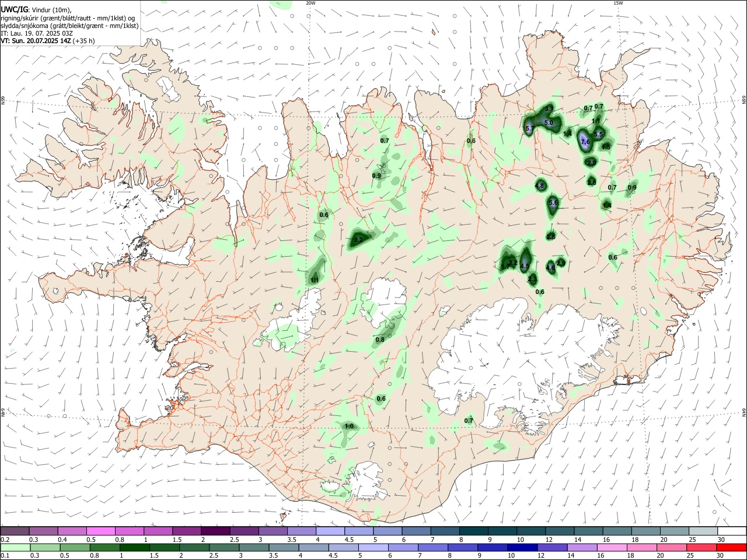Click the 0.8 precipitation value near central glacier

pyautogui.click(x=380, y=339)
